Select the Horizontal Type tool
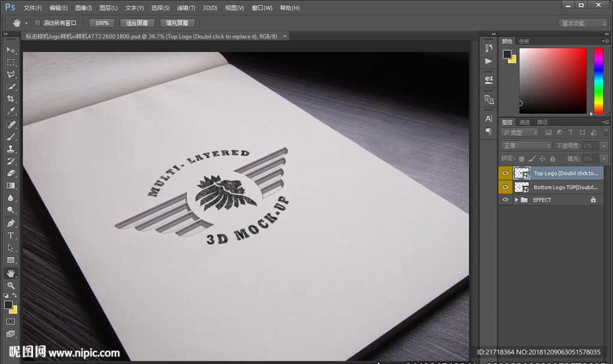613x364 pixels. pyautogui.click(x=11, y=235)
